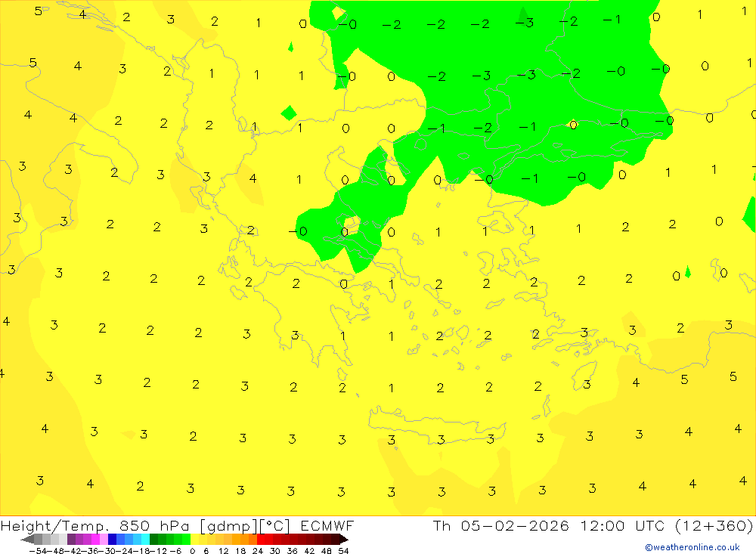756x554 pixels.
Task: Click the '-54' legend scale label
Action: [39, 551]
